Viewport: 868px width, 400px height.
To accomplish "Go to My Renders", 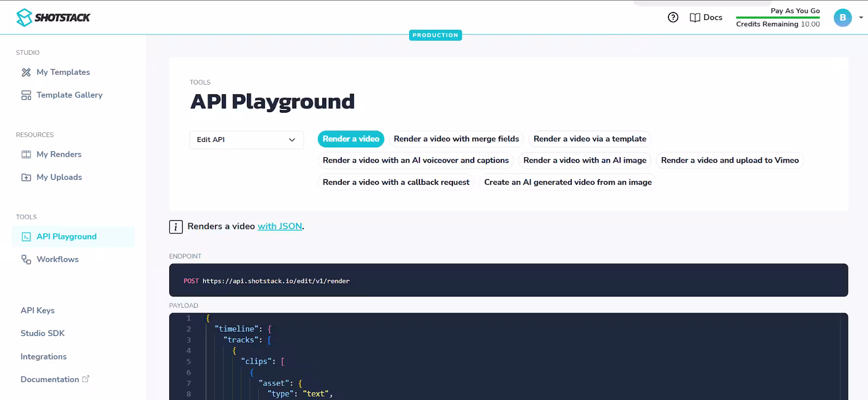I will point(59,154).
